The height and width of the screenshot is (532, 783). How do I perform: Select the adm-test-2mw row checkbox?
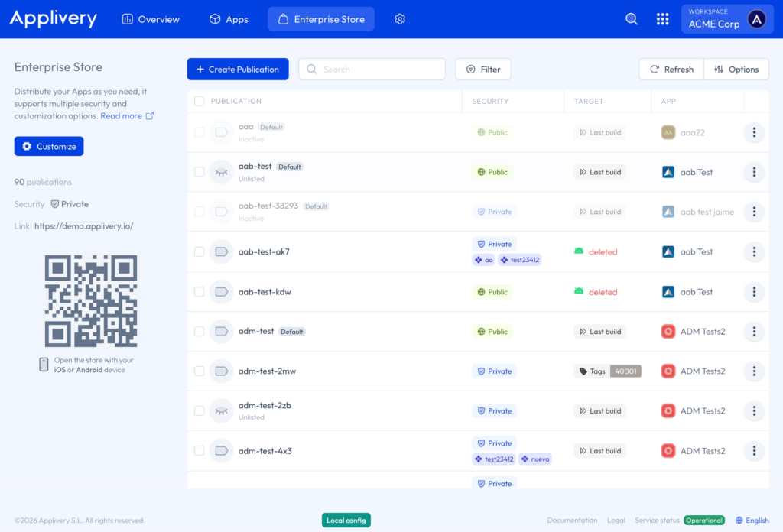click(200, 371)
